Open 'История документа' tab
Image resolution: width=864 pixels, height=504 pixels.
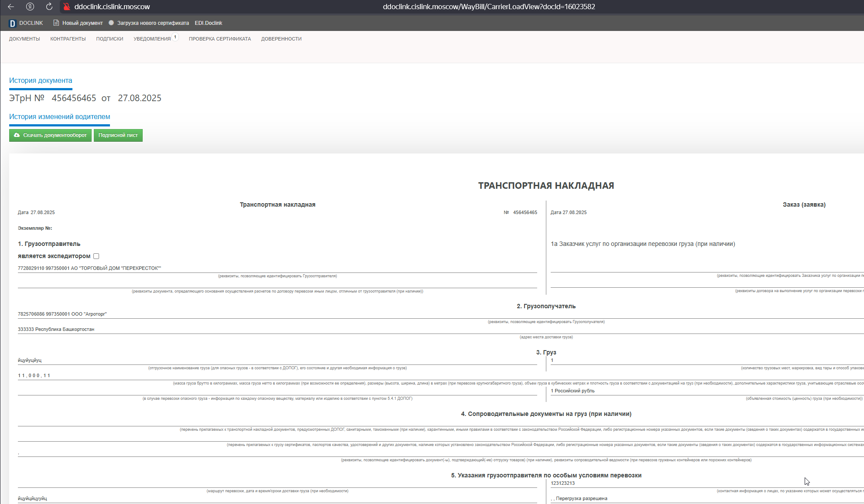pyautogui.click(x=41, y=81)
